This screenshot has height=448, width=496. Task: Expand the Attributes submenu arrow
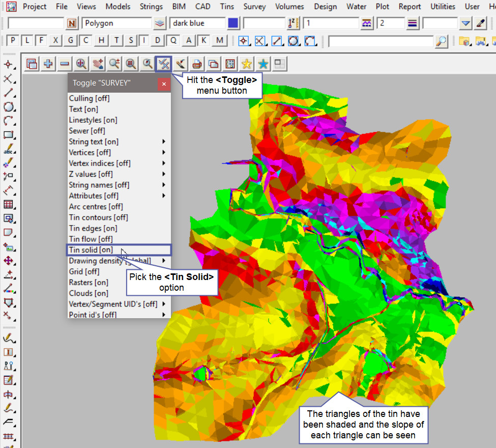point(164,195)
